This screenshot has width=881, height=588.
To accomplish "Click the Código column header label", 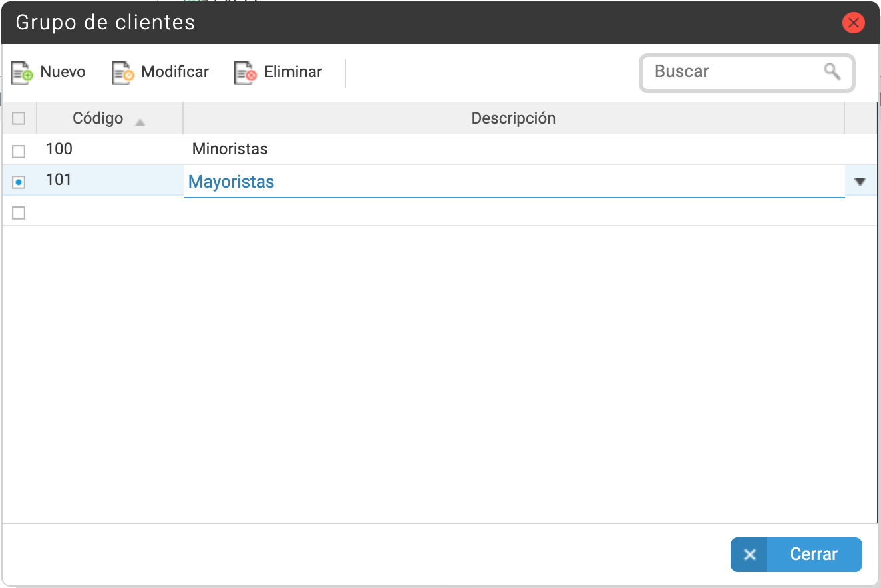I will coord(98,118).
